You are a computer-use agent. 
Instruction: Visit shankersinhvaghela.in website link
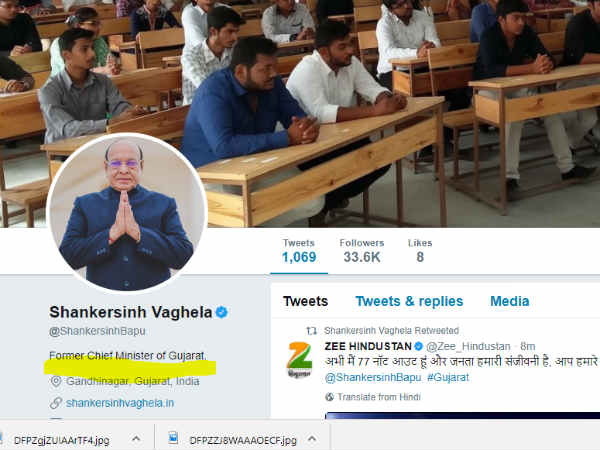(x=120, y=403)
